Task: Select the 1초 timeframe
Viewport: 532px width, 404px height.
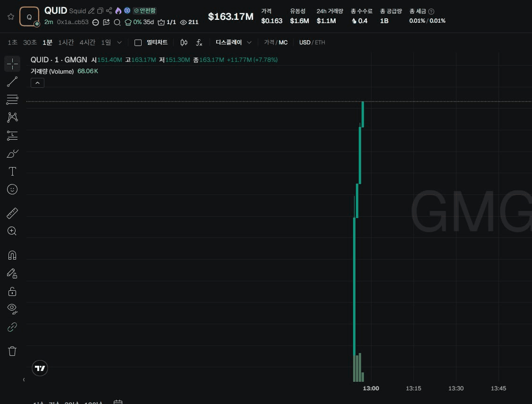Action: (x=13, y=42)
